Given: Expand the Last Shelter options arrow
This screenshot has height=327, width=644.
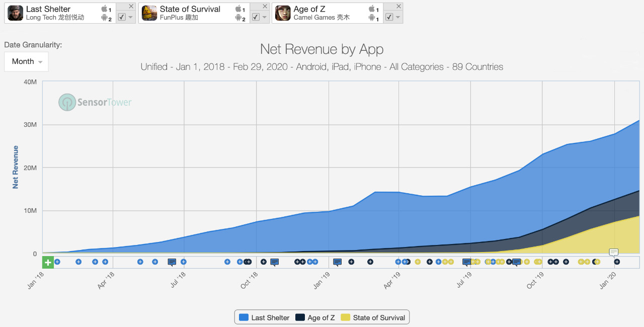Looking at the screenshot, I should coord(130,17).
